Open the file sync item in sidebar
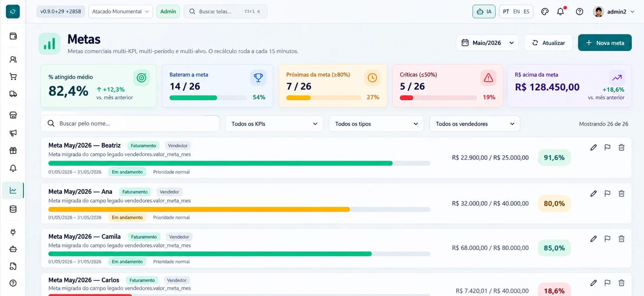Screen dimensions: 644x296 (13, 266)
